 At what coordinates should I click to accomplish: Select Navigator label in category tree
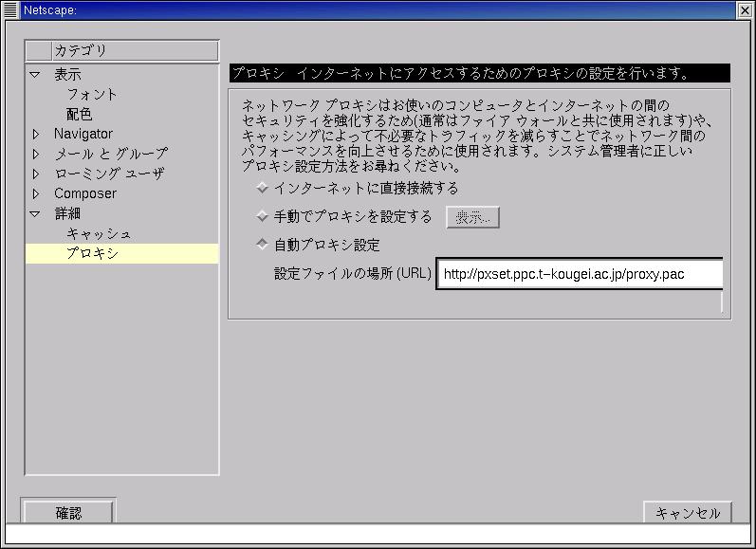pyautogui.click(x=83, y=134)
